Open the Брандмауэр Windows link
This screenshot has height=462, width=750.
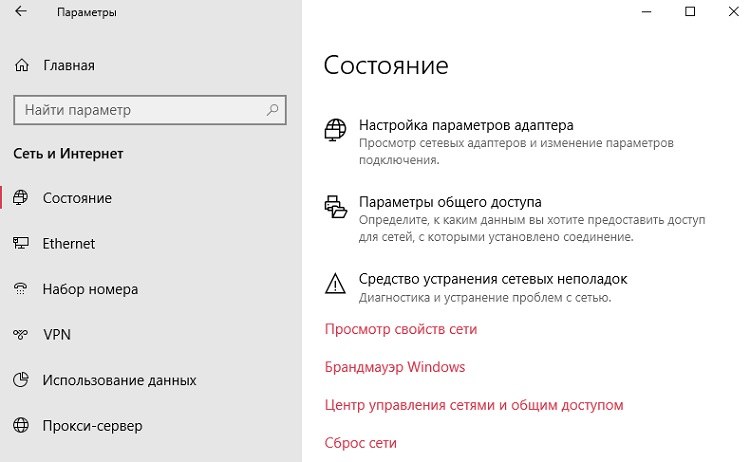click(x=395, y=367)
